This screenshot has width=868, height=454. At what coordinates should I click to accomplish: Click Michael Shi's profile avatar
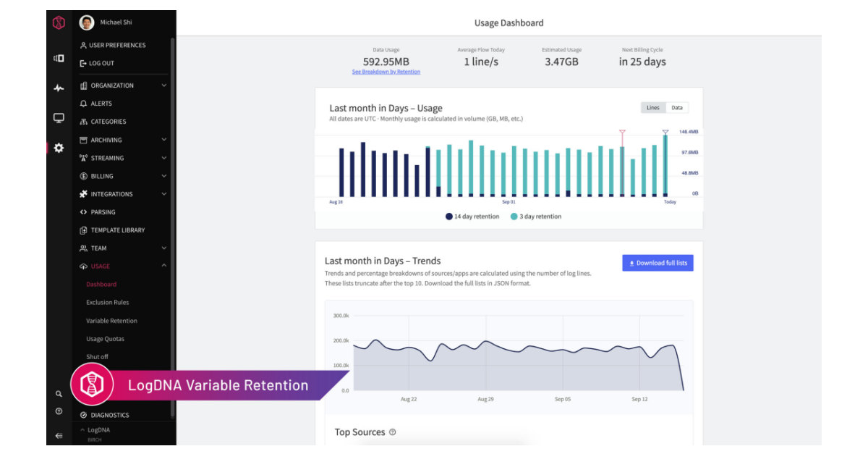pos(86,21)
